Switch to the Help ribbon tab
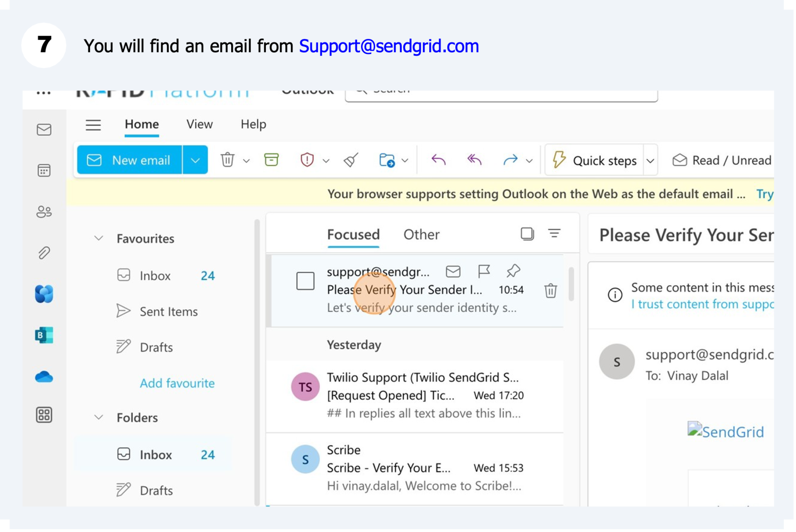Screen dimensions: 796x532 coord(253,124)
